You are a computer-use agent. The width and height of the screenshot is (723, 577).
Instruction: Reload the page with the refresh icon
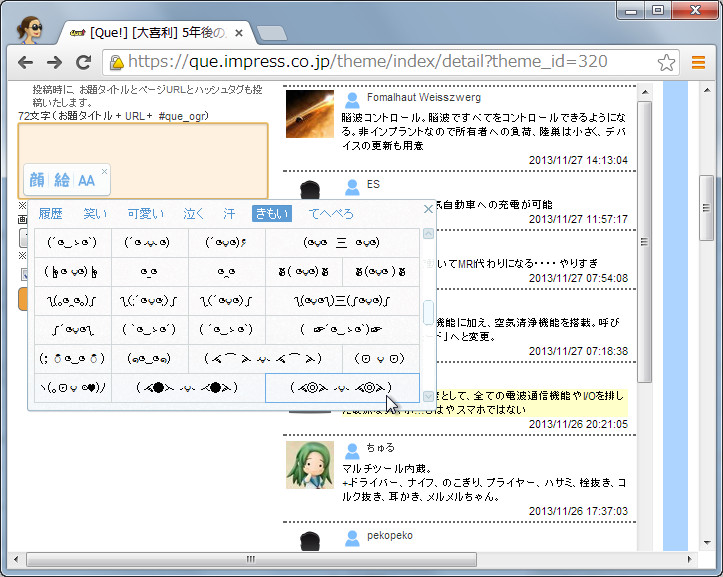pos(83,62)
